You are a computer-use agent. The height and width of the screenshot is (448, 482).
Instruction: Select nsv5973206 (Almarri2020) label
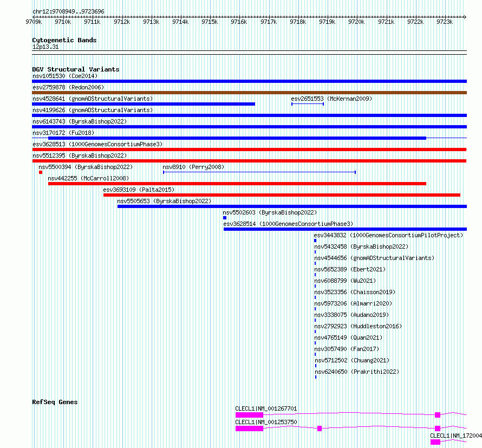coord(353,303)
